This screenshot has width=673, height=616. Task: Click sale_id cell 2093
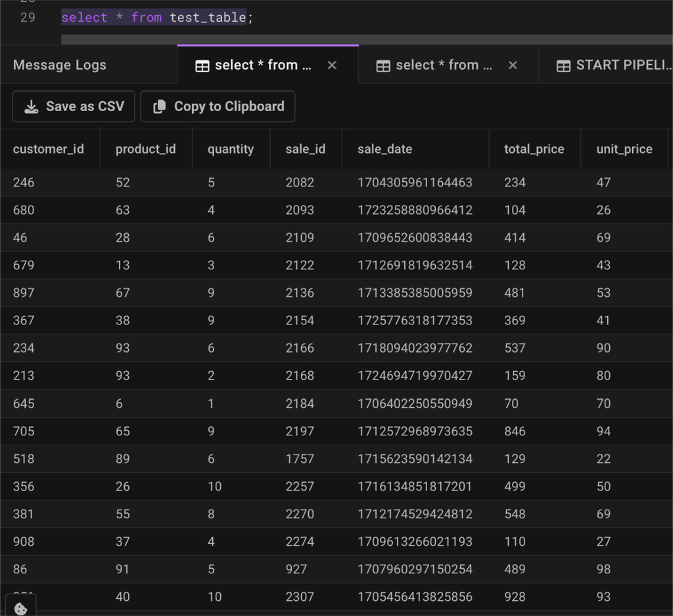[x=300, y=209]
